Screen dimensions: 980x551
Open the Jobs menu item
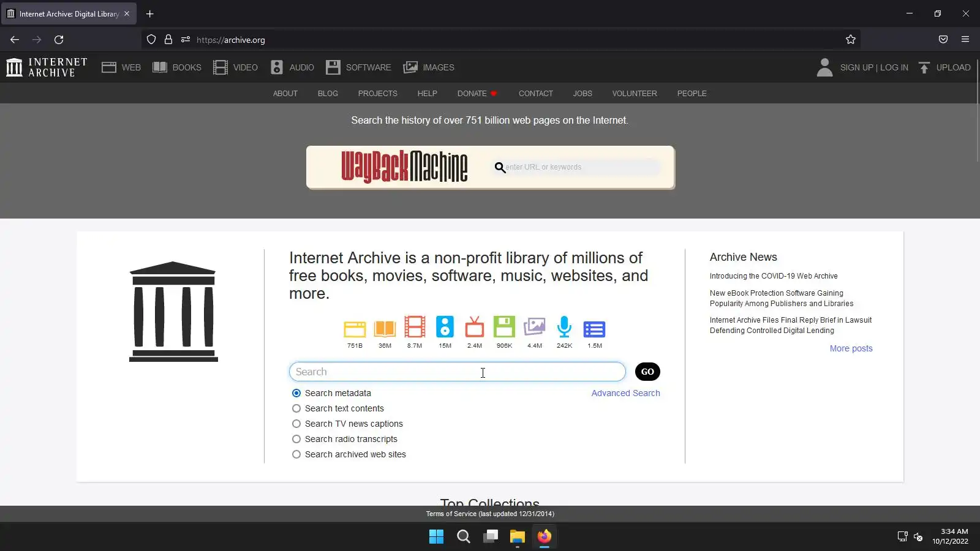point(582,94)
